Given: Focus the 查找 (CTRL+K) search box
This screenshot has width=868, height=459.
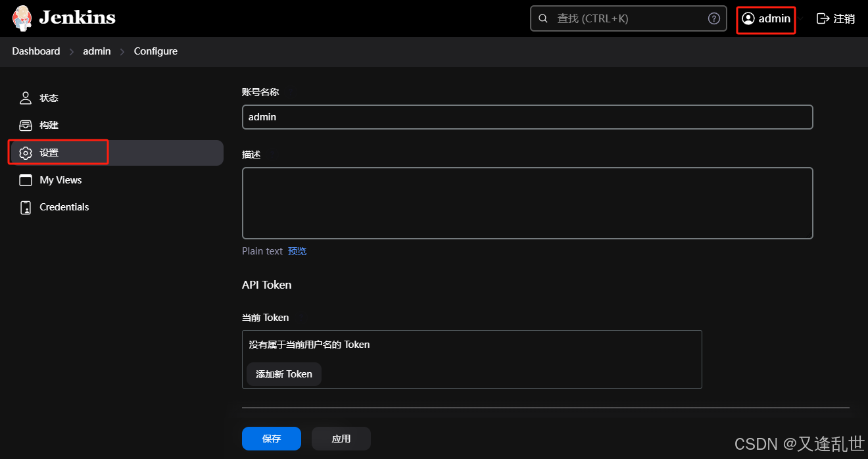Looking at the screenshot, I should 628,18.
